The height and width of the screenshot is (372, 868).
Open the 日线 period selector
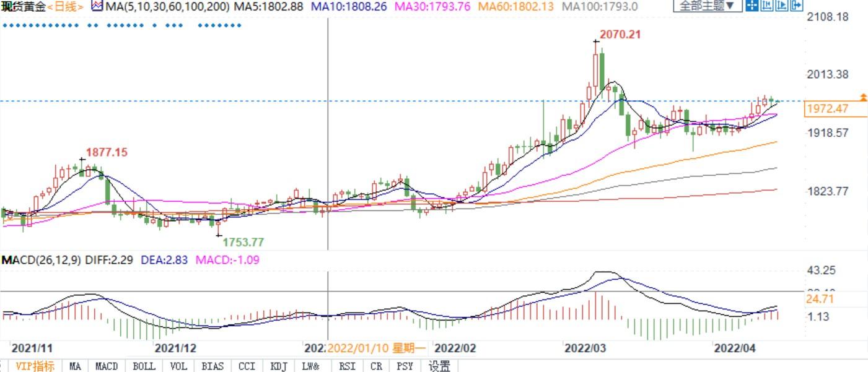click(65, 6)
